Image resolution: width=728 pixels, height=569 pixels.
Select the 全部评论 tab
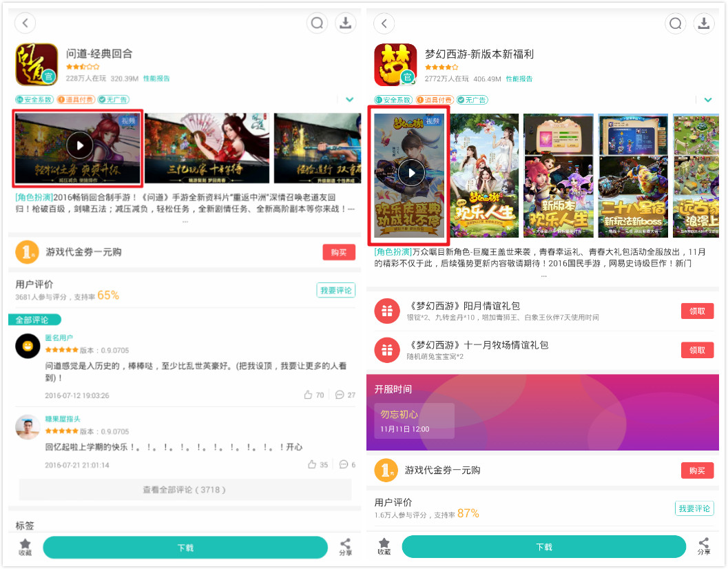[34, 320]
